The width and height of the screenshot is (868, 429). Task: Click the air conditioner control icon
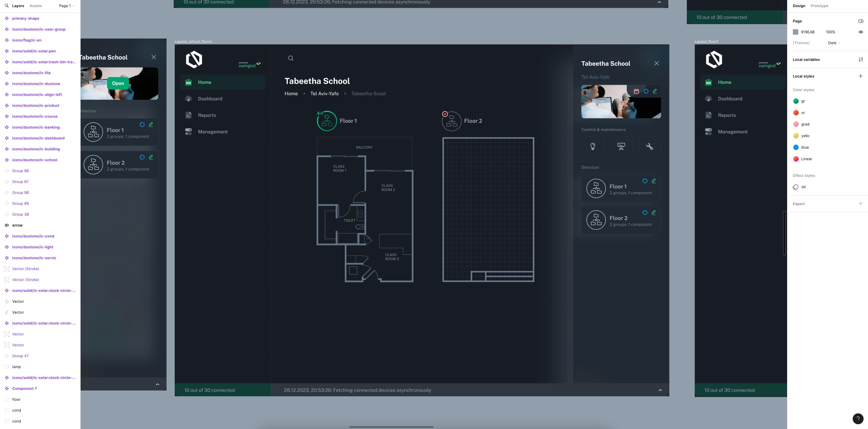pos(621,146)
